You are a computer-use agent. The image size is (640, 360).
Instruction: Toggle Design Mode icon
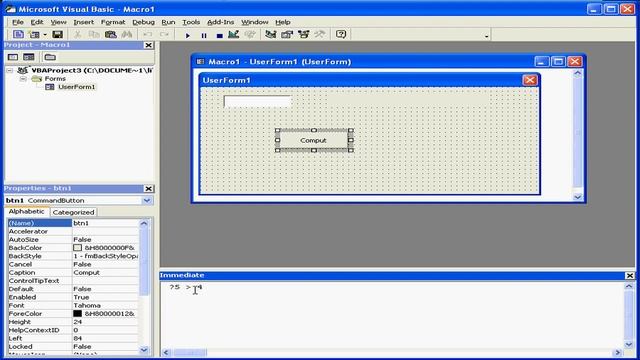point(234,35)
